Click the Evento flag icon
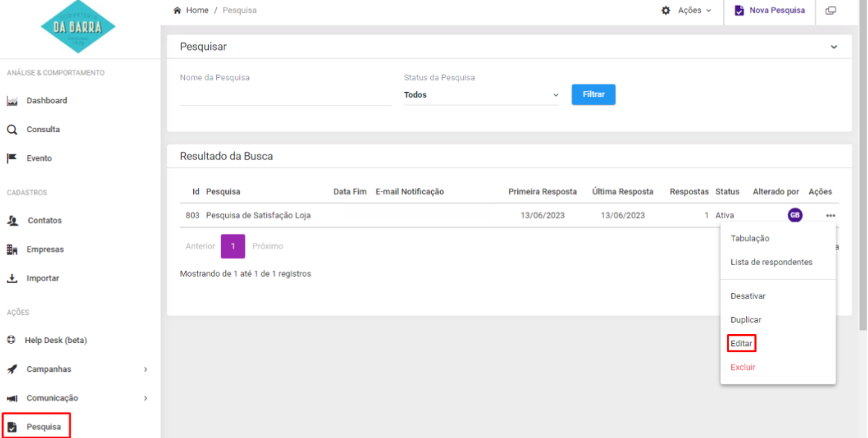This screenshot has width=868, height=438. tap(12, 158)
